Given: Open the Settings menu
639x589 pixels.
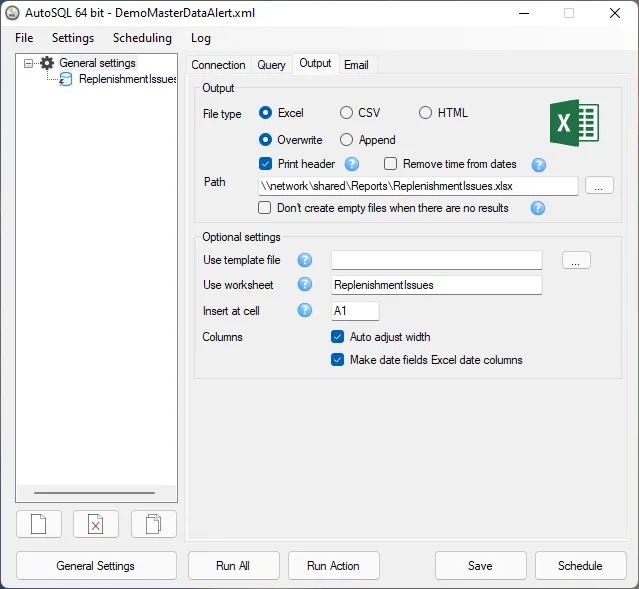Looking at the screenshot, I should tap(73, 38).
